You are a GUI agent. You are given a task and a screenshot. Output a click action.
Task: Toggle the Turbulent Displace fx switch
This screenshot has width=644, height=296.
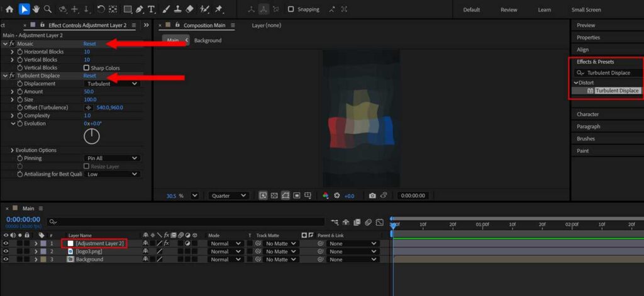tap(12, 76)
